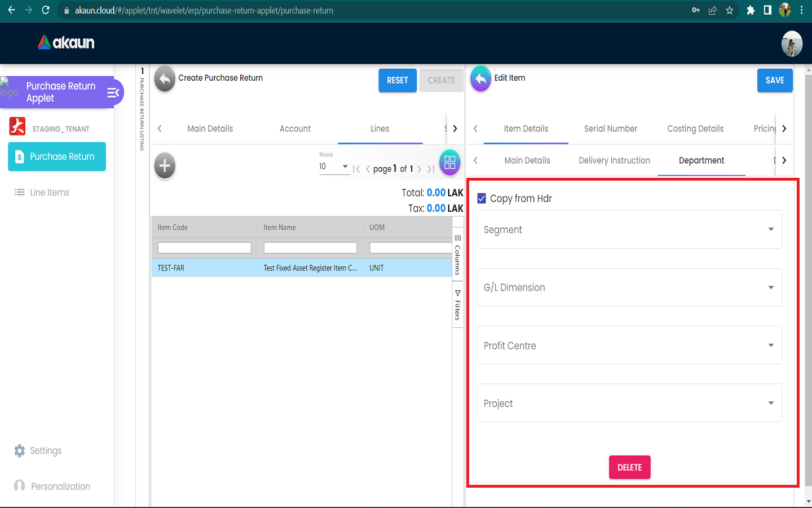Go to next page of lines grid
Viewport: 812px width, 508px height.
coord(419,169)
